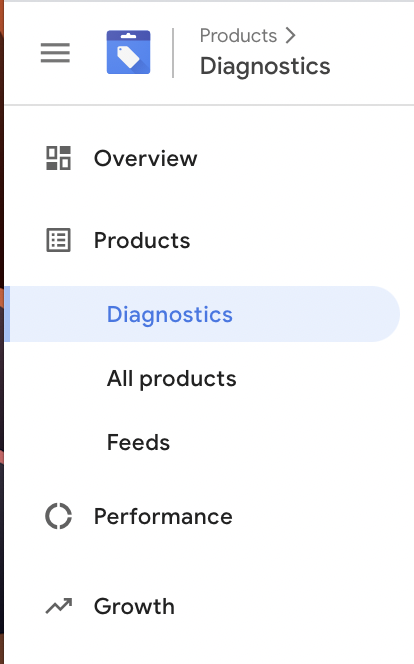This screenshot has width=414, height=664.
Task: Go to Products via breadcrumb link
Action: tap(238, 36)
